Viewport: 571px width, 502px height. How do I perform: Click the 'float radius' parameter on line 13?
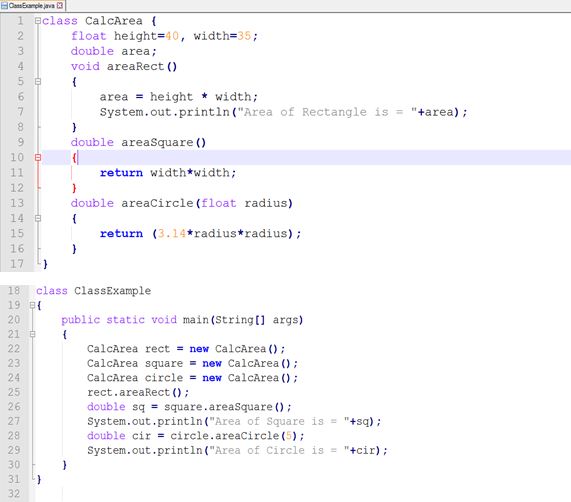coord(243,203)
